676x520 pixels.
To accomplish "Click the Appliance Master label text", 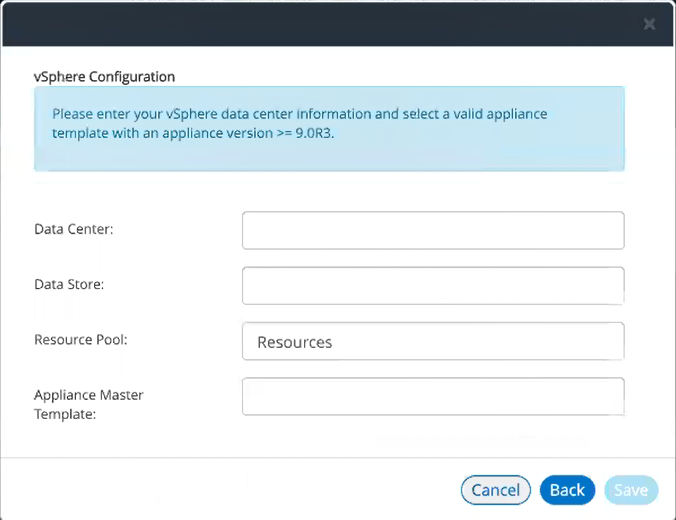I will click(89, 395).
